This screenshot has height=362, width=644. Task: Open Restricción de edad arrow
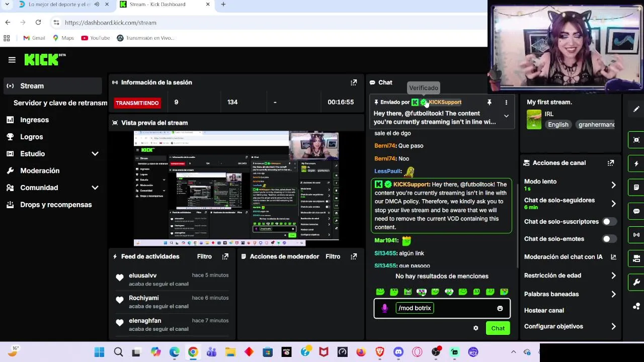(613, 276)
